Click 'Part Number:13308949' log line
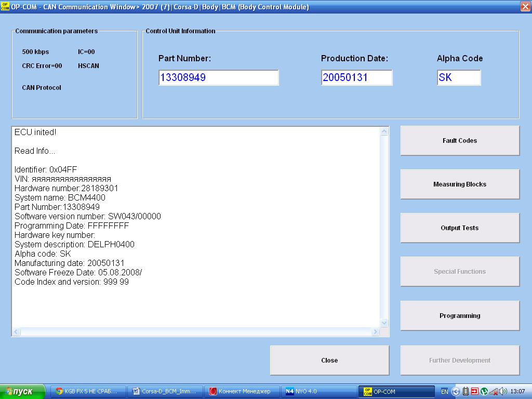Screen dimensions: 532x399 [x=57, y=207]
